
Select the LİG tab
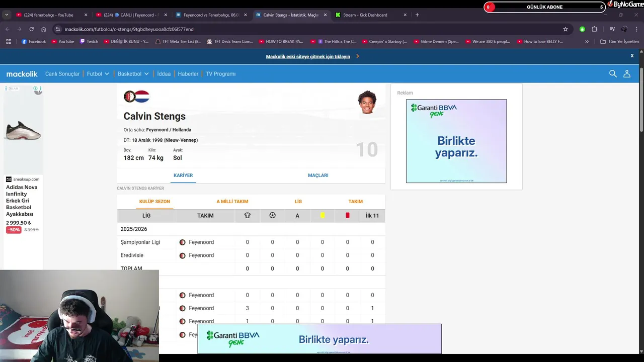pos(298,202)
